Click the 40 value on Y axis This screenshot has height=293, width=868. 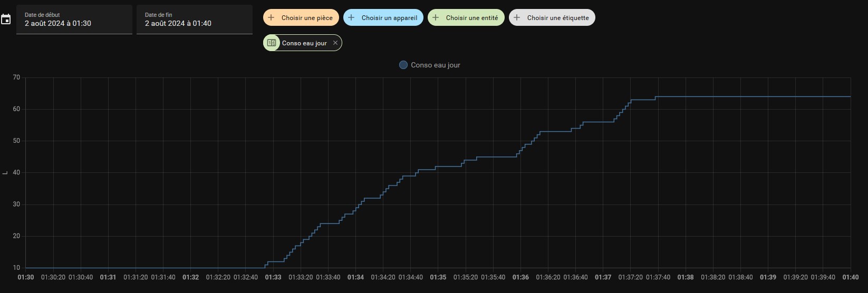pos(16,172)
